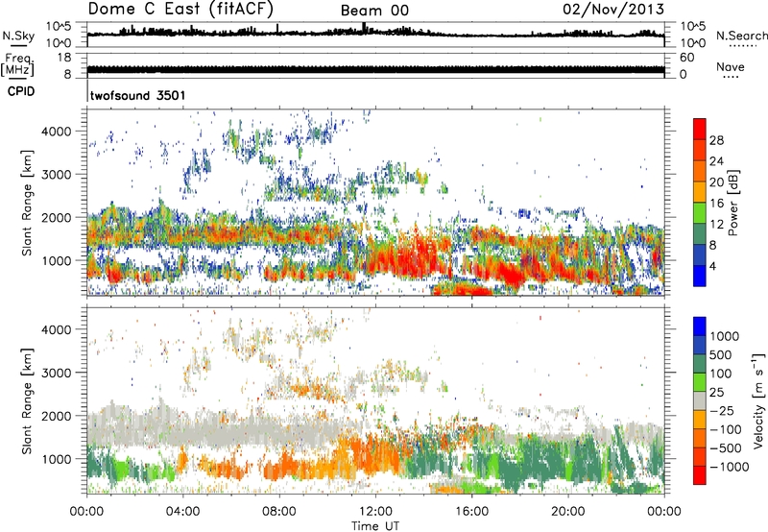The image size is (768, 532).
Task: Click the '28' label on Power colorbar
Action: tap(716, 140)
